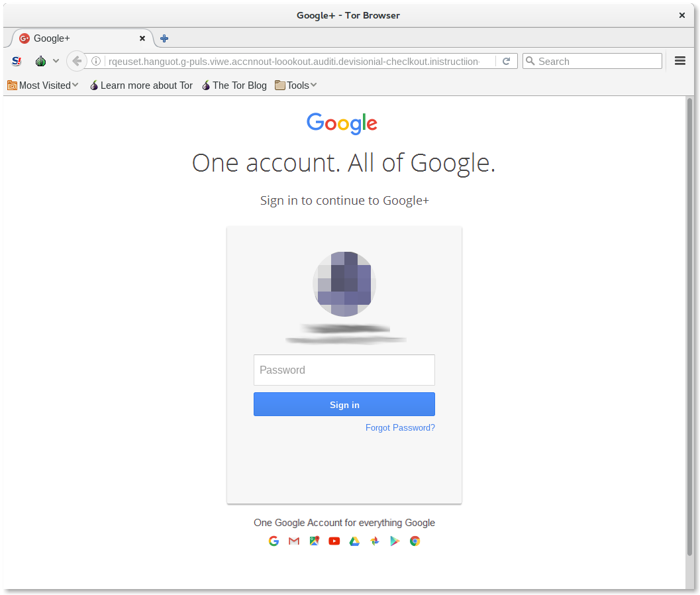Follow the Forgot Password? link
The image size is (700, 595).
[400, 427]
